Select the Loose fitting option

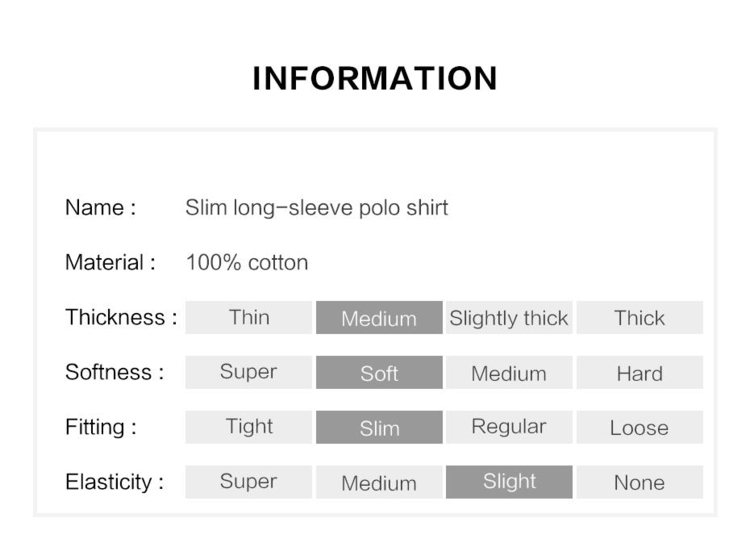pos(640,427)
